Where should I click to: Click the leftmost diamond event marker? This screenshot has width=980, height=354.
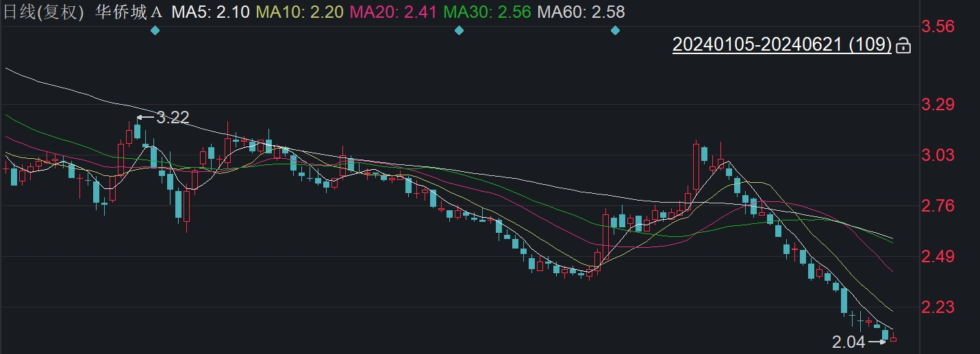[x=155, y=30]
